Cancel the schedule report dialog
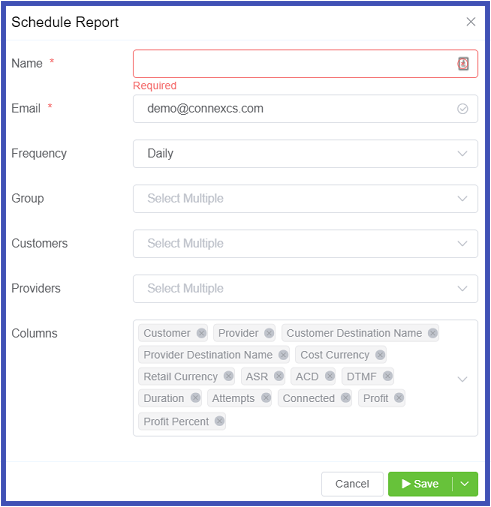 tap(352, 484)
